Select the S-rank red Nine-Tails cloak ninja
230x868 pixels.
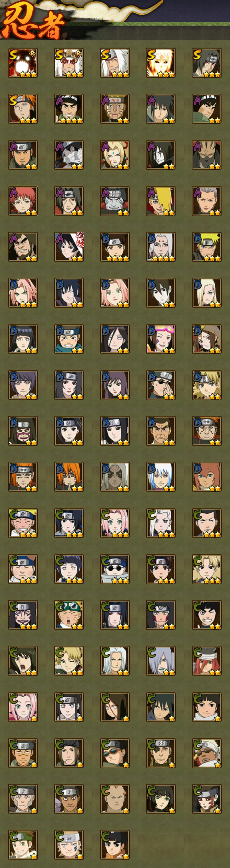pyautogui.click(x=23, y=63)
